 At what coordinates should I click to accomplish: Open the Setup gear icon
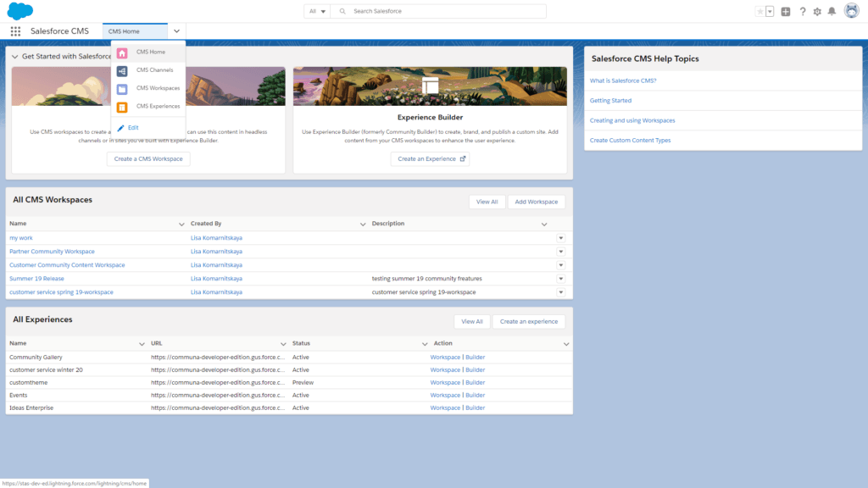(x=817, y=11)
